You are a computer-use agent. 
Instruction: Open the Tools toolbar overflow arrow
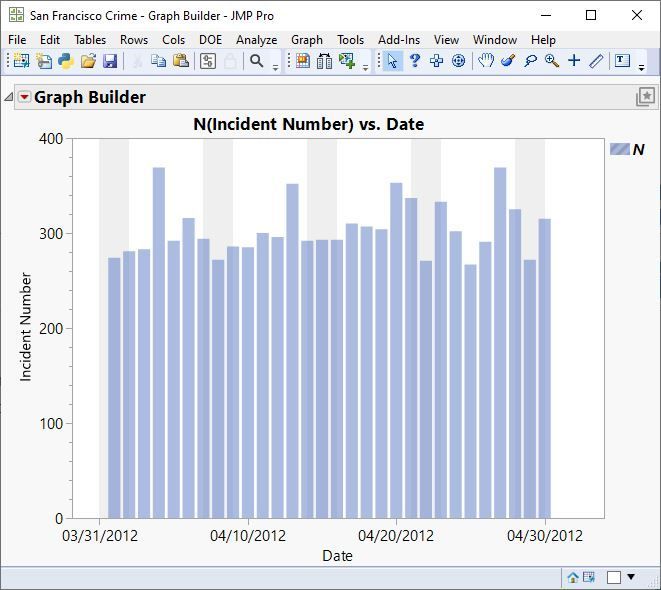click(642, 67)
